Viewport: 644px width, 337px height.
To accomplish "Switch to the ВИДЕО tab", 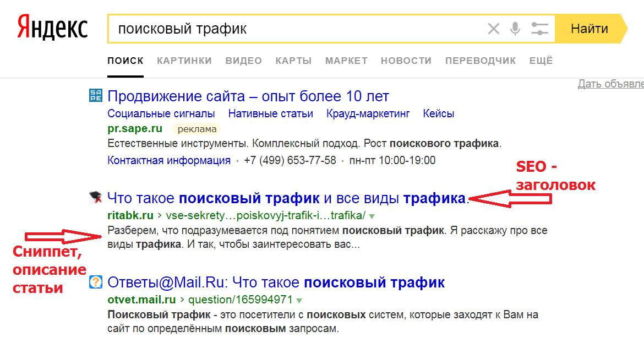I will pos(243,61).
